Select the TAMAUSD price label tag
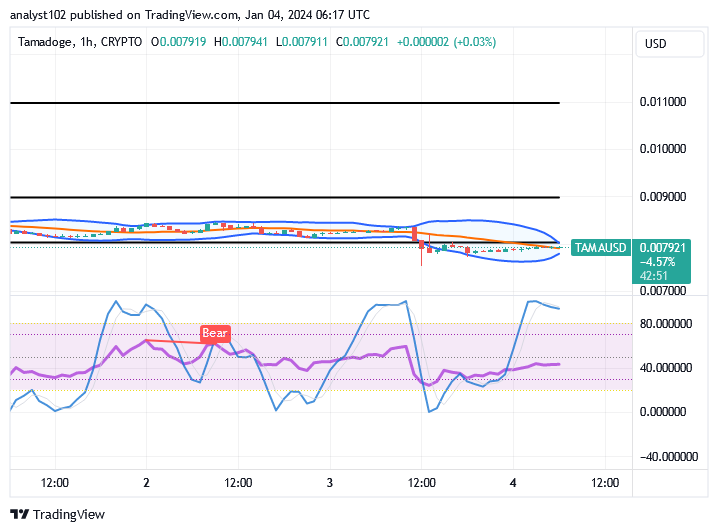The width and height of the screenshot is (718, 532). [600, 248]
